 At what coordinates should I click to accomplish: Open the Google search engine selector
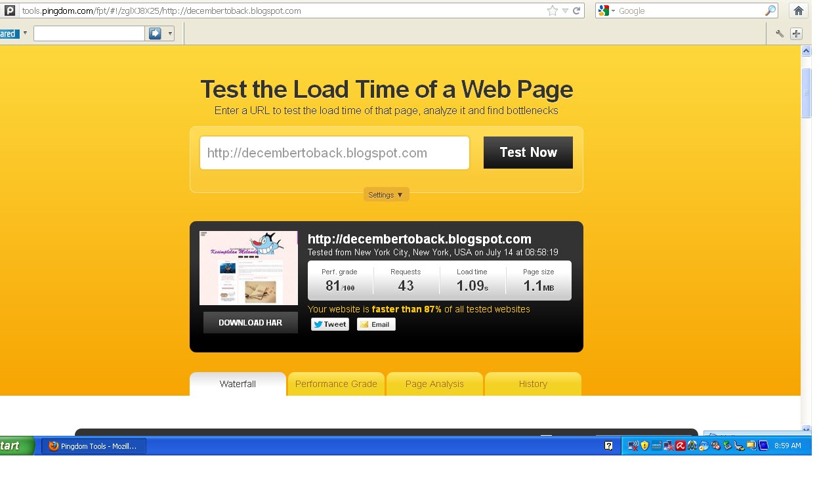coord(606,10)
